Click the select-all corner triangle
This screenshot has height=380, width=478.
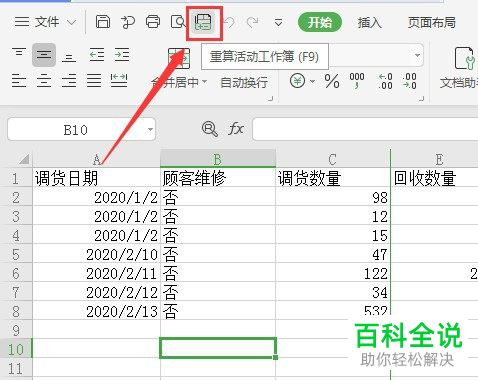click(x=23, y=159)
